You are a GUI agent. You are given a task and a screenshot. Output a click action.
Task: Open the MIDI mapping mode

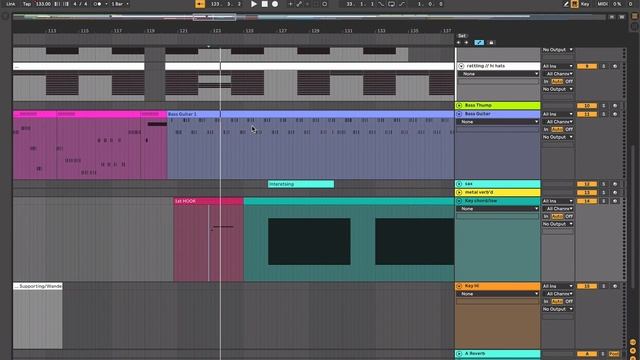click(602, 4)
